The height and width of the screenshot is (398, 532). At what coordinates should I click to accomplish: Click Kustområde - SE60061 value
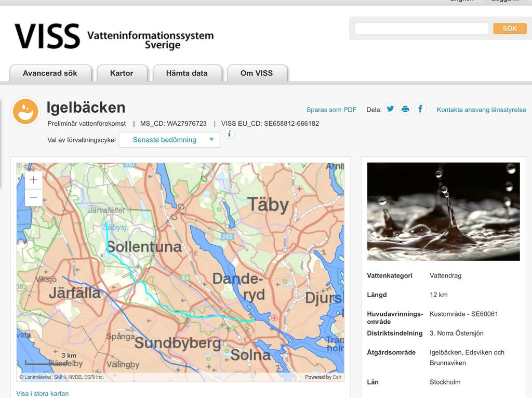pyautogui.click(x=464, y=314)
